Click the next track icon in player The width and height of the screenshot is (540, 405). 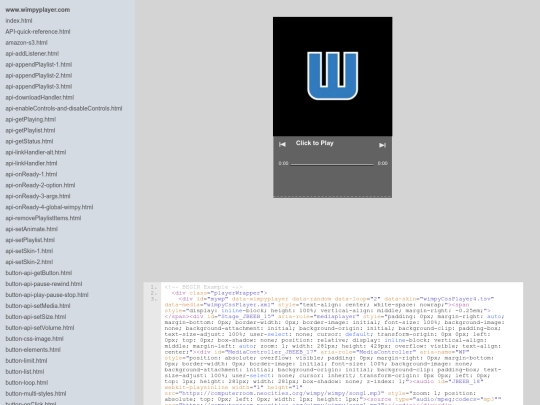tap(382, 145)
